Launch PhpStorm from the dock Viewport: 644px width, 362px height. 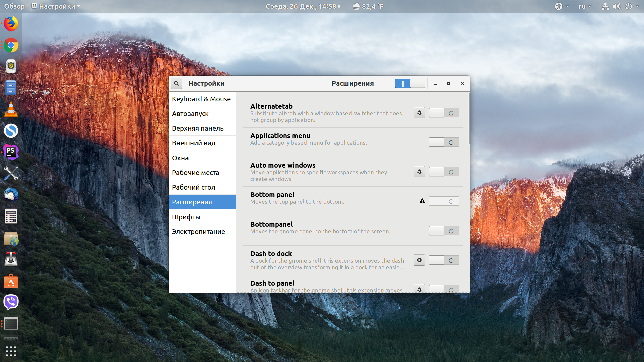pos(11,152)
